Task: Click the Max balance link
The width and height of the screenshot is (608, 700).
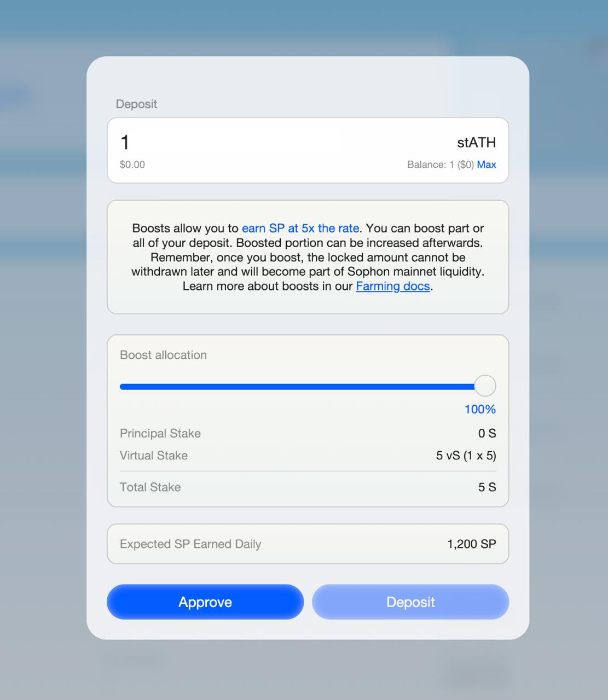Action: pyautogui.click(x=487, y=165)
